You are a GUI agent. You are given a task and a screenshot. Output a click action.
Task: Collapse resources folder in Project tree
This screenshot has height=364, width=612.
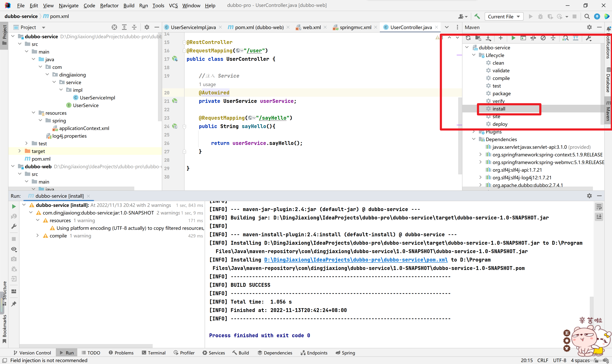pos(34,113)
